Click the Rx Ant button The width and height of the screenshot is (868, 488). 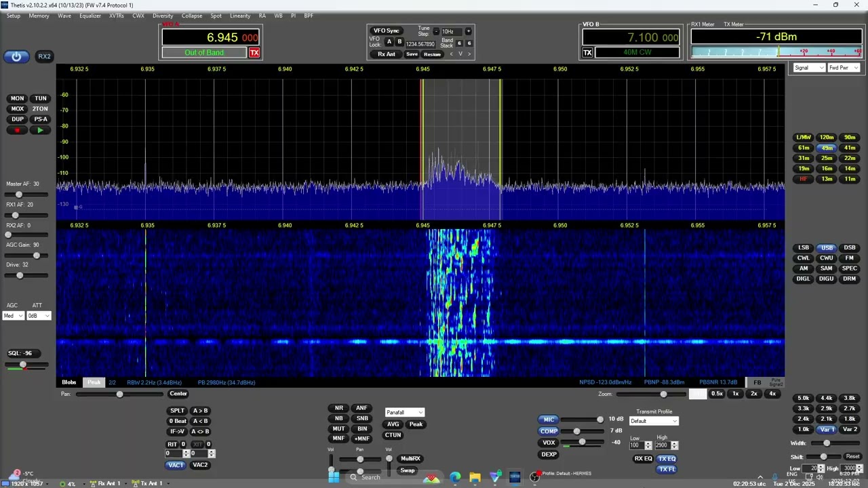point(387,54)
